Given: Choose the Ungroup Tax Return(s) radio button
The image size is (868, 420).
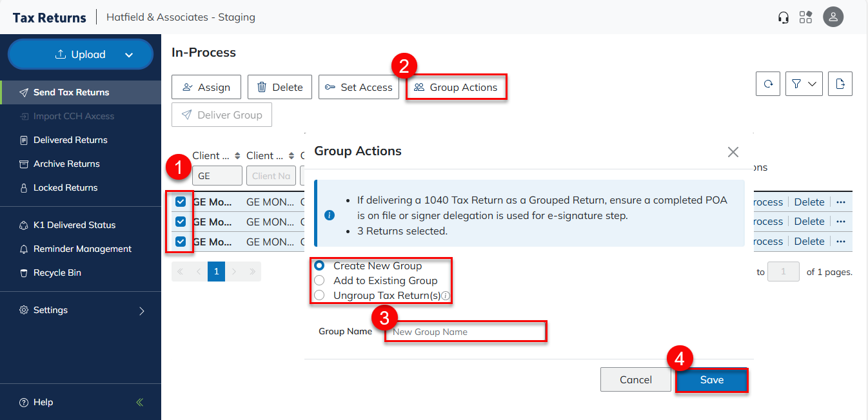Looking at the screenshot, I should (319, 296).
